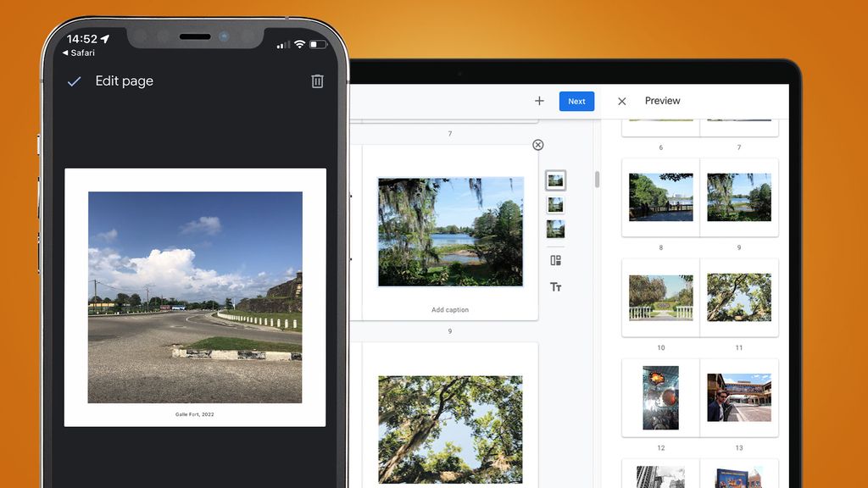Open page 12 in the Preview panel
Image resolution: width=868 pixels, height=488 pixels.
[x=660, y=396]
